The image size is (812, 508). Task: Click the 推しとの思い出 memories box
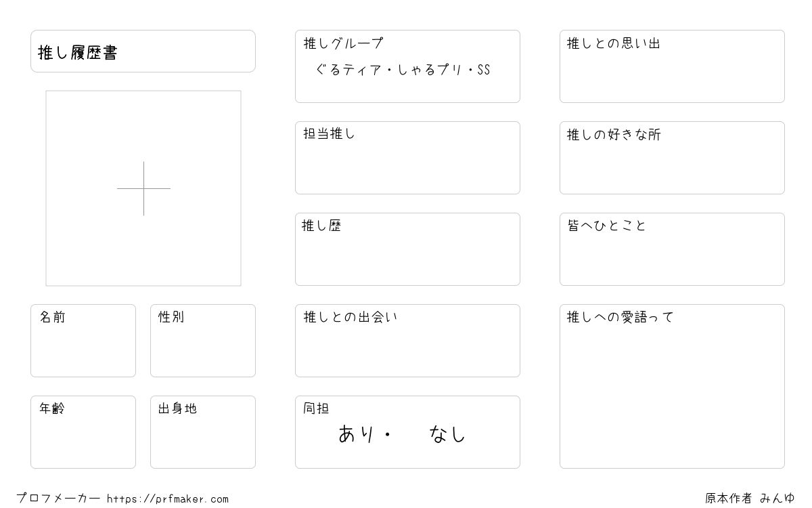[x=672, y=66]
